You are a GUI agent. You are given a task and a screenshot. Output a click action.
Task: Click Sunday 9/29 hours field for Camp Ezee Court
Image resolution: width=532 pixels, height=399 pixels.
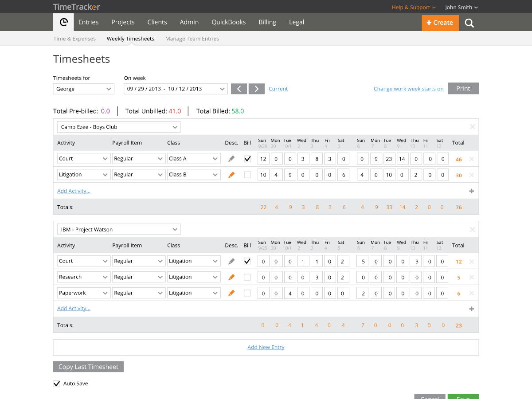tap(263, 159)
